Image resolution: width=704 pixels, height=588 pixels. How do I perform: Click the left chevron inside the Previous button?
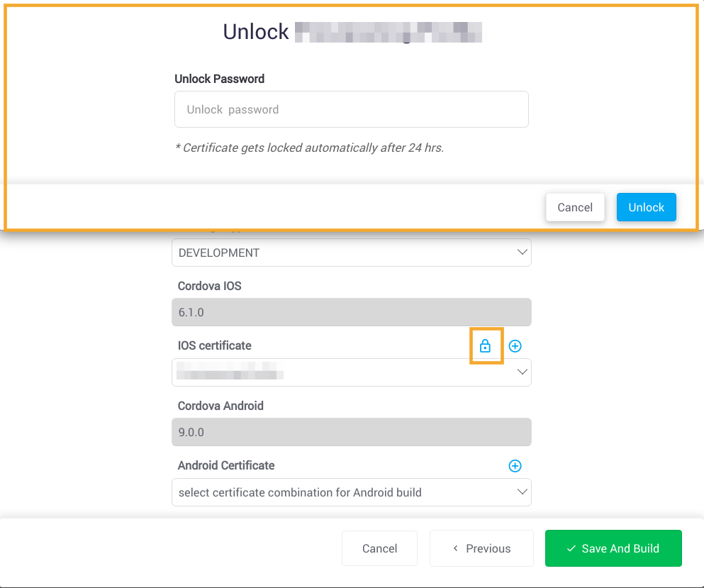[456, 548]
